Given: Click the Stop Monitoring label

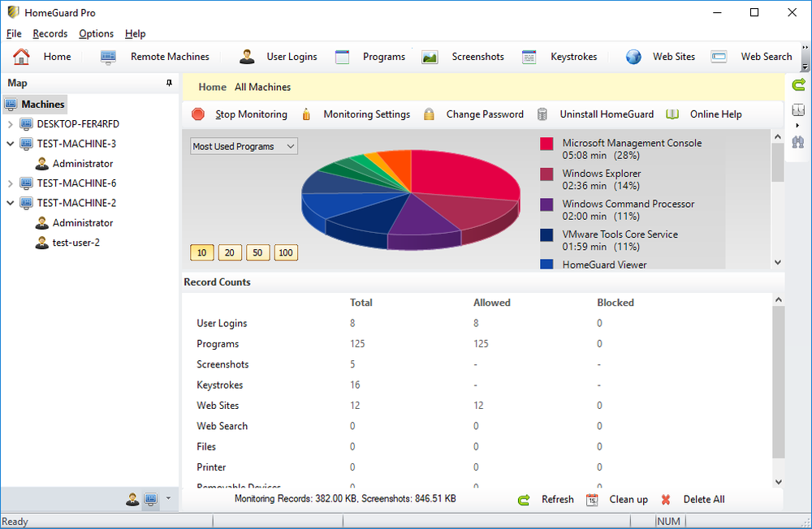Looking at the screenshot, I should (251, 114).
